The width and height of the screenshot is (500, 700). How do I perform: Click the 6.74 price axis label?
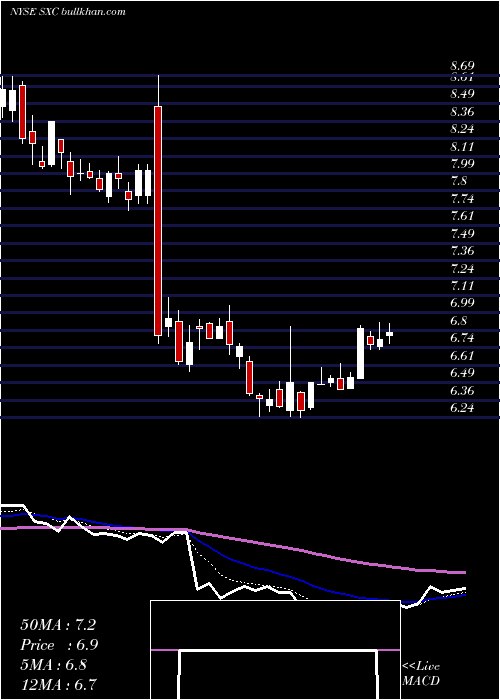coord(462,338)
